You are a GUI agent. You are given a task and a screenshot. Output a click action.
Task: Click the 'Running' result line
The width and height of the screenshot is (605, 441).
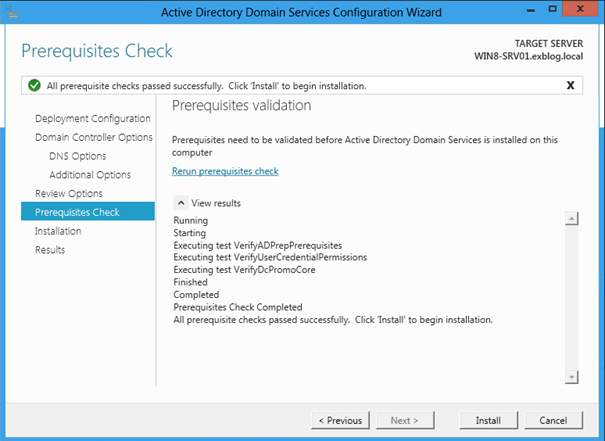pos(191,221)
